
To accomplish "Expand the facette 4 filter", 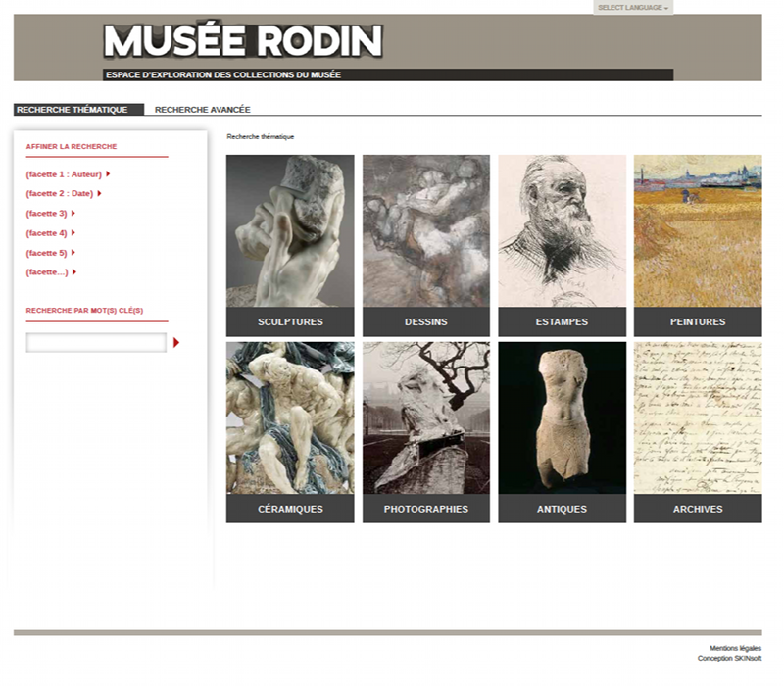I will click(x=51, y=233).
